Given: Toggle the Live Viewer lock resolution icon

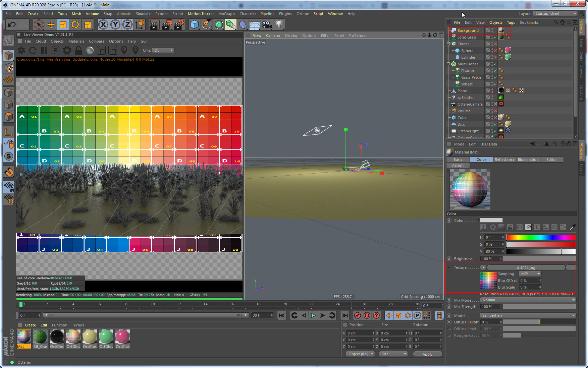Looking at the screenshot, I should coord(78,50).
